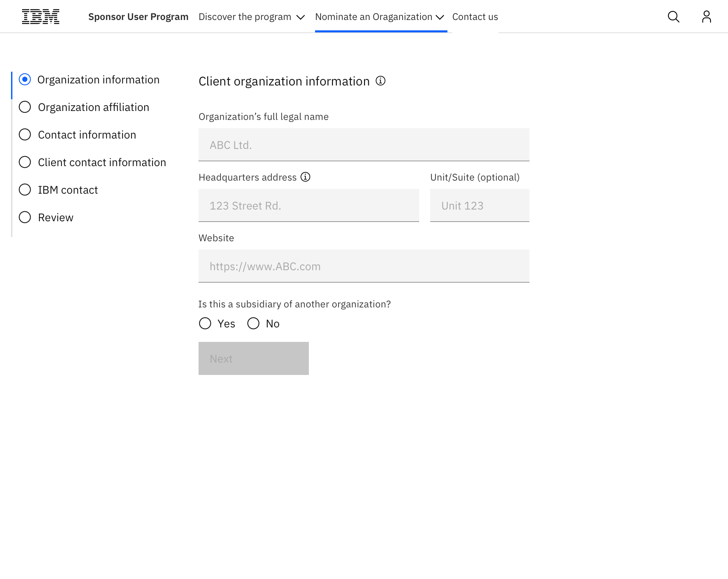Focus the Headquarters address input field
The image size is (728, 579).
click(309, 205)
